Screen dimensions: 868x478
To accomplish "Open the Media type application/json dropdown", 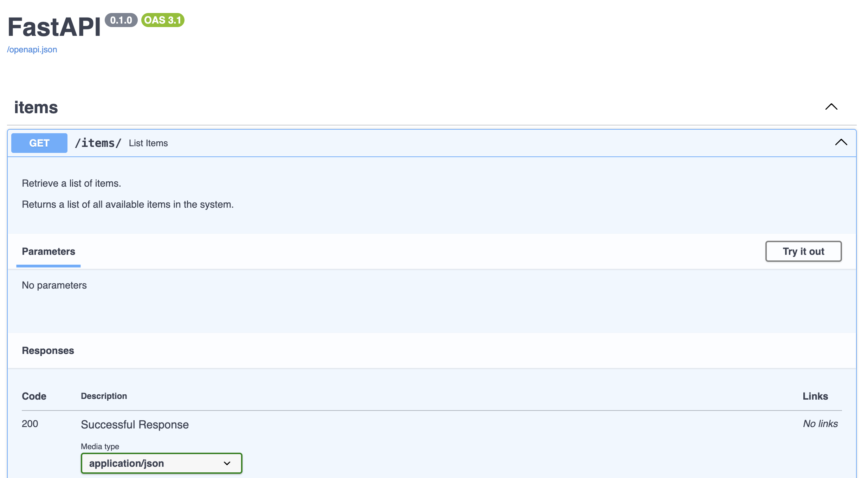I will [162, 463].
